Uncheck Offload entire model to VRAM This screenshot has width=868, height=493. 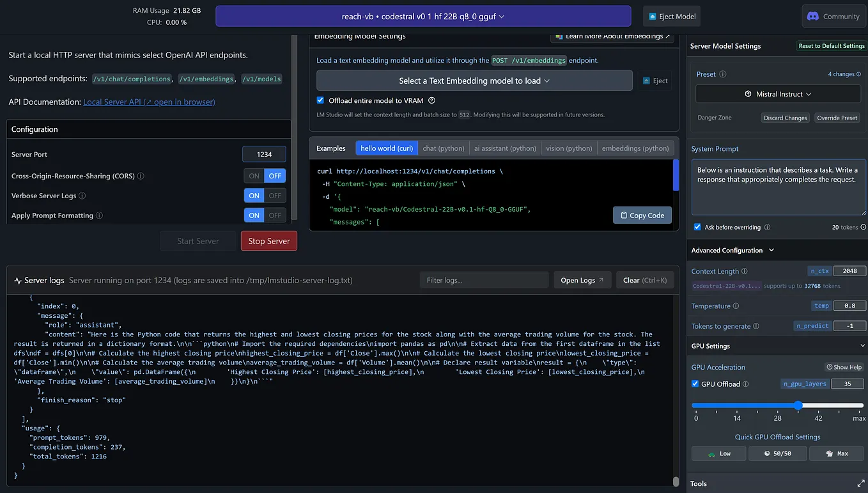click(320, 100)
